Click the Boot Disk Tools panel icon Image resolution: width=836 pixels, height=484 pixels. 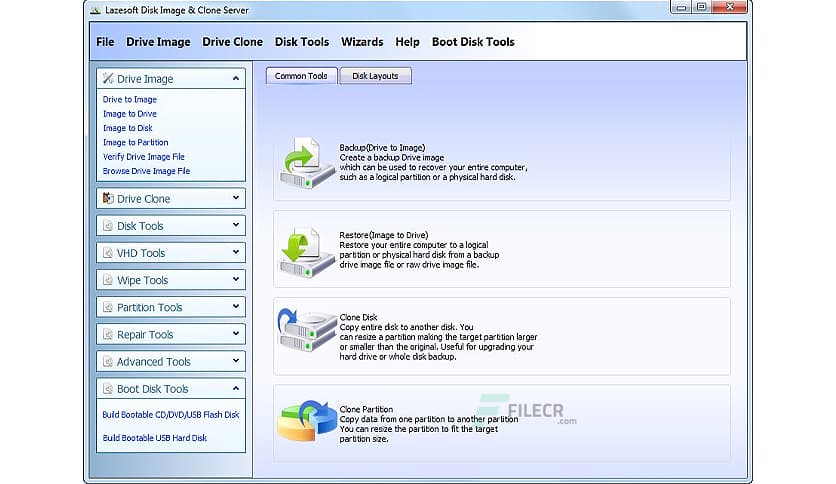[x=108, y=389]
